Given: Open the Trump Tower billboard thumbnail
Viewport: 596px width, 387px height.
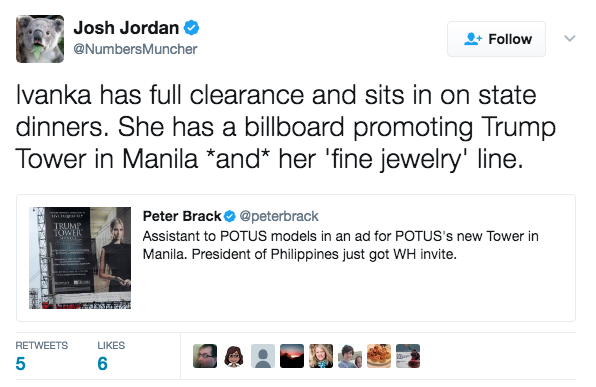Looking at the screenshot, I should 80,258.
